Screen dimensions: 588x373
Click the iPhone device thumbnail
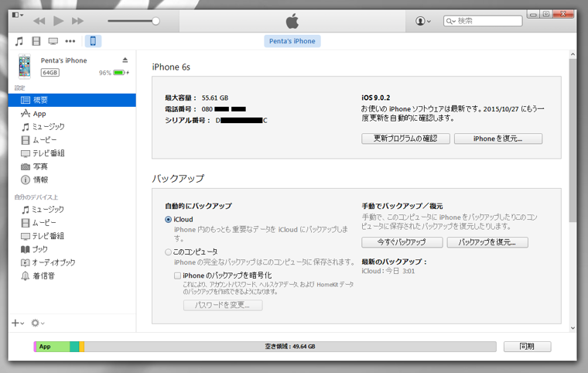[25, 67]
